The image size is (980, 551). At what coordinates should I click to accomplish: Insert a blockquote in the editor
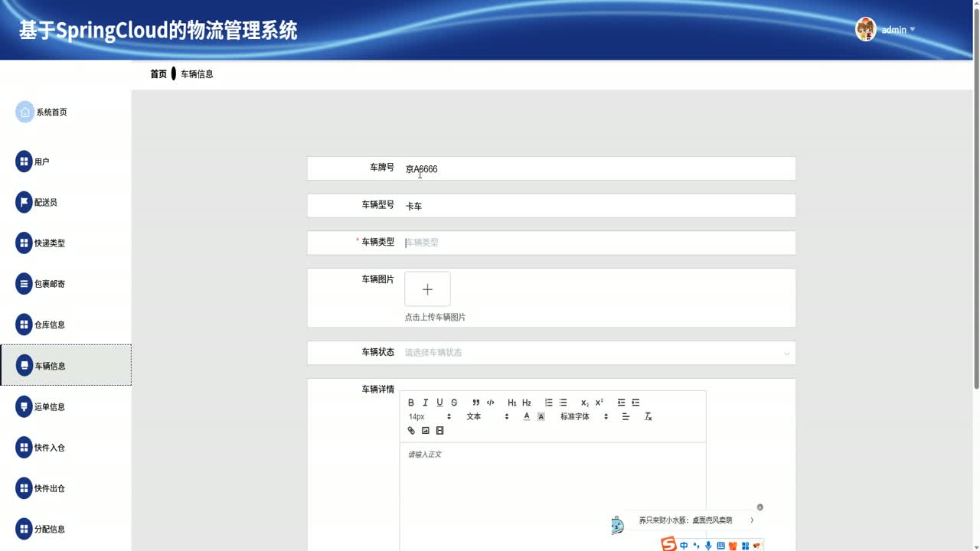(476, 403)
